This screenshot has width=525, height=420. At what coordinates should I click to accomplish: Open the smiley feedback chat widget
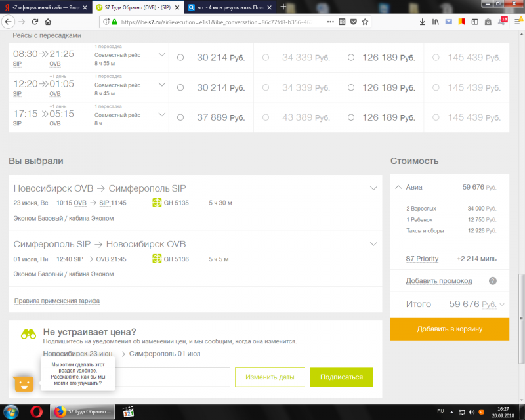pyautogui.click(x=24, y=384)
